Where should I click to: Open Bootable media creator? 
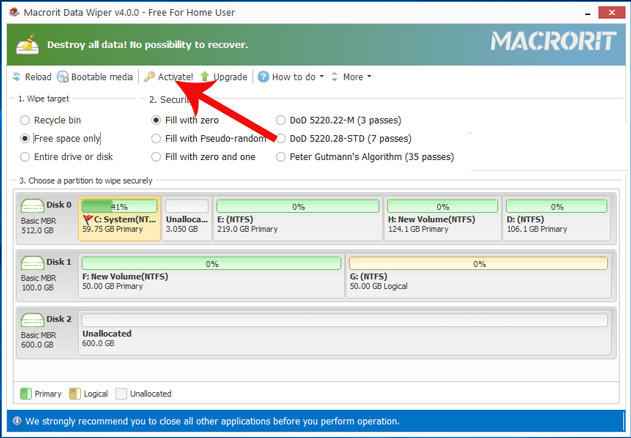pos(63,77)
